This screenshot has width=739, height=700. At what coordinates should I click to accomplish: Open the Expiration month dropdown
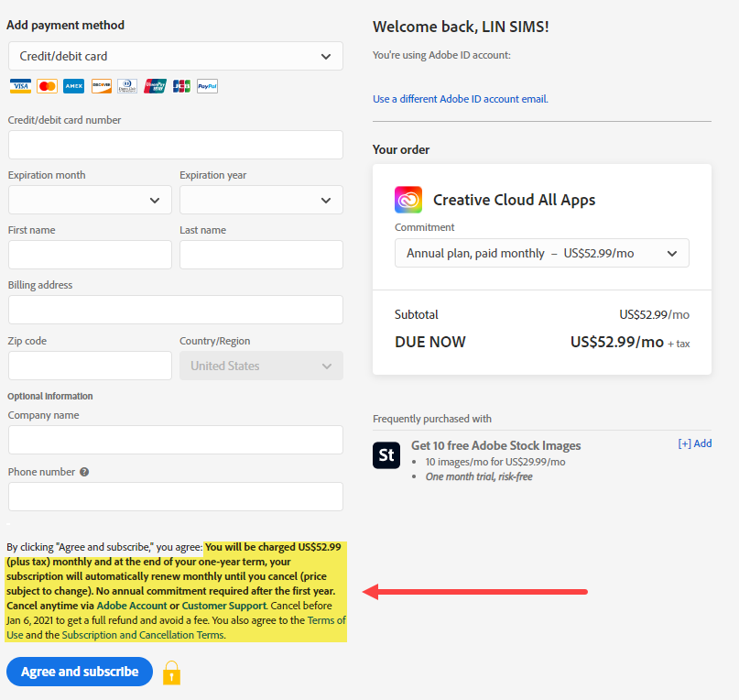(x=89, y=200)
